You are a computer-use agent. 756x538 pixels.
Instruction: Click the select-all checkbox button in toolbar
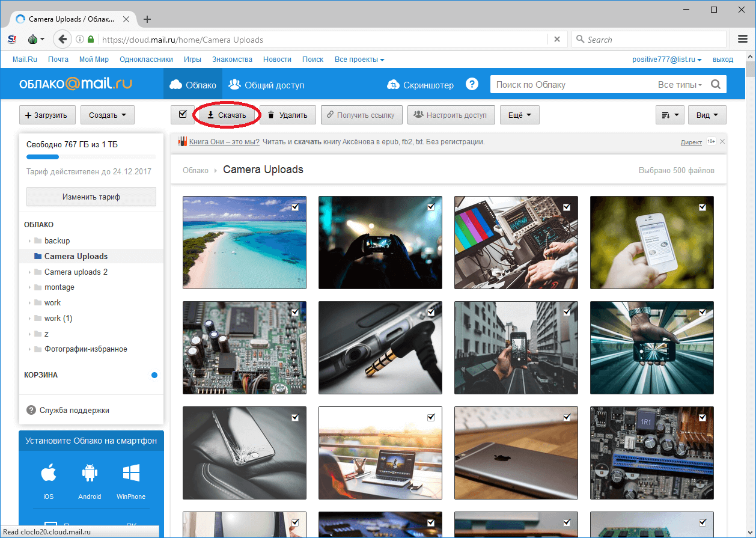[183, 115]
